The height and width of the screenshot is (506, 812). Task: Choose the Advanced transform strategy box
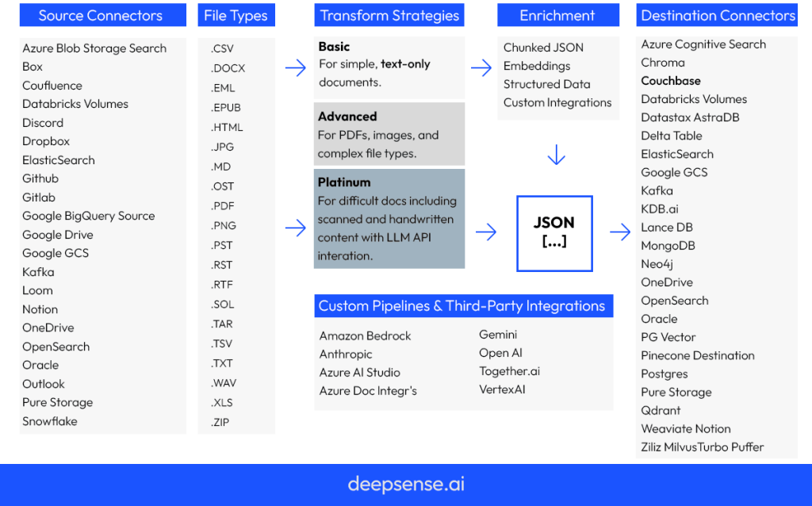pos(389,134)
